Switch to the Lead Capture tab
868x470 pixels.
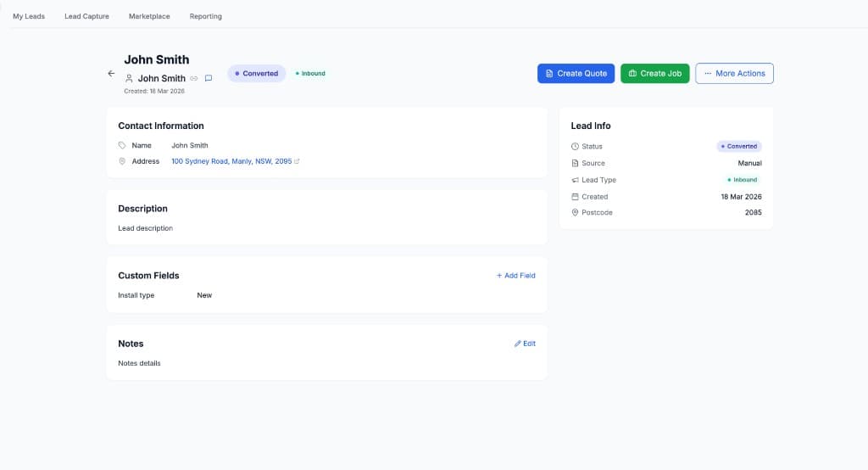tap(87, 16)
